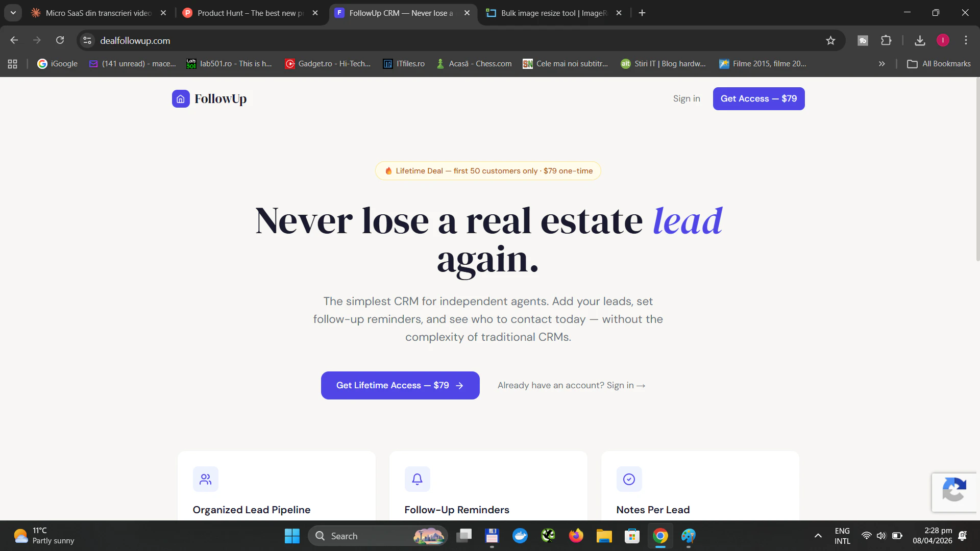View site information icon in address bar
This screenshot has width=980, height=551.
click(87, 40)
